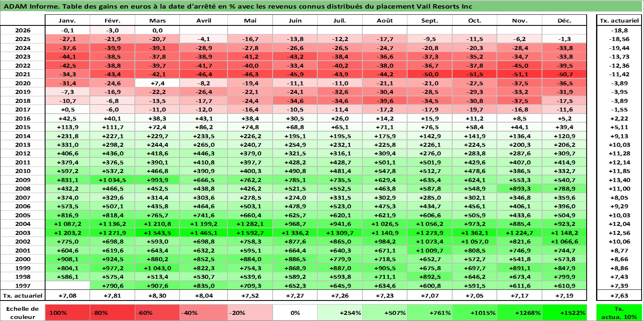Image resolution: width=644 pixels, height=321 pixels.
Task: Click actuarial rate +12,56 for 2003
Action: tap(619, 233)
